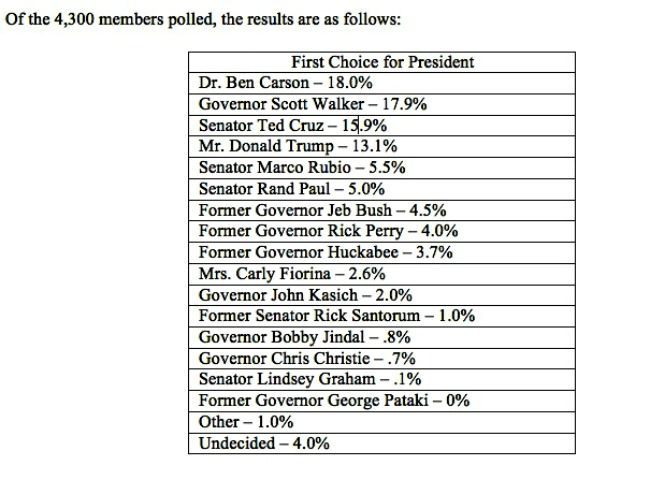This screenshot has height=480, width=650.
Task: Place cursor in Senator Ted Cruz 15.9% row
Action: click(x=382, y=126)
